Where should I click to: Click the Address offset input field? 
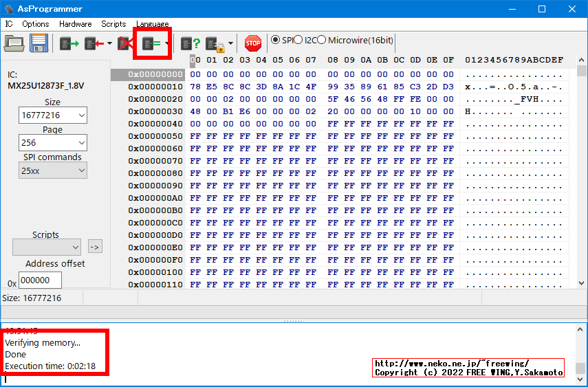pyautogui.click(x=40, y=280)
